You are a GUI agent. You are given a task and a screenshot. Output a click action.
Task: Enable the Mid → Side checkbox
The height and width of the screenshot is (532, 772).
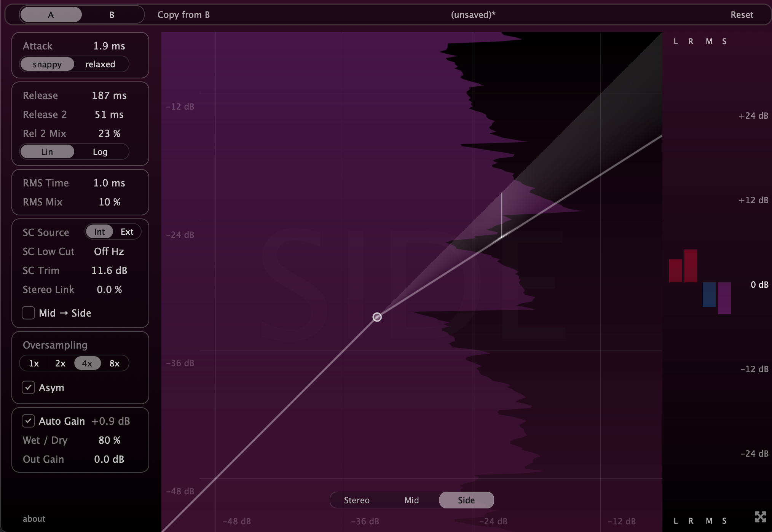[29, 313]
